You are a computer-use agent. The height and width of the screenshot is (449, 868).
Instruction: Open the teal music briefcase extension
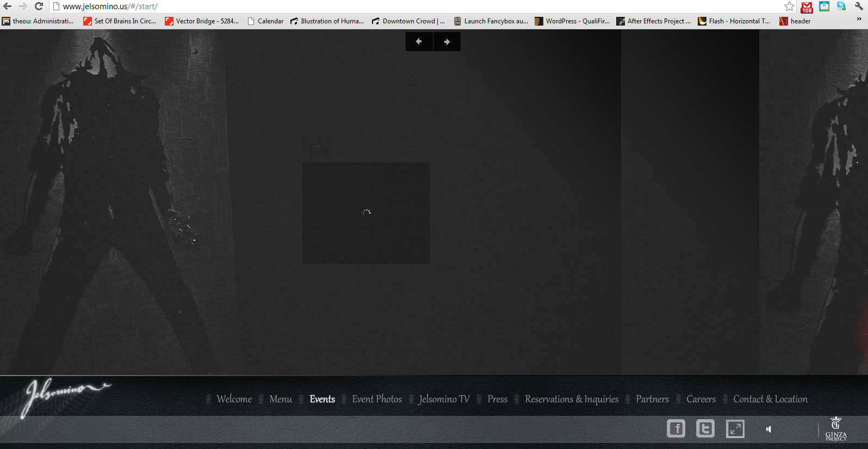pyautogui.click(x=824, y=7)
